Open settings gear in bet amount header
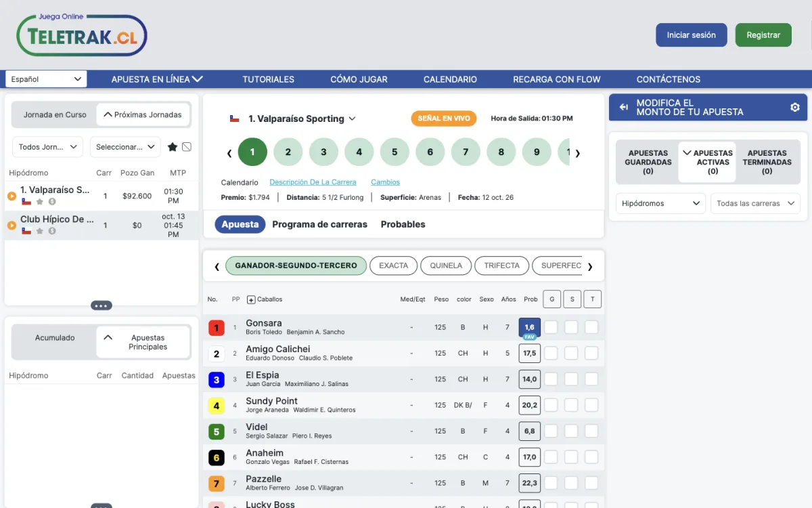 coord(795,108)
